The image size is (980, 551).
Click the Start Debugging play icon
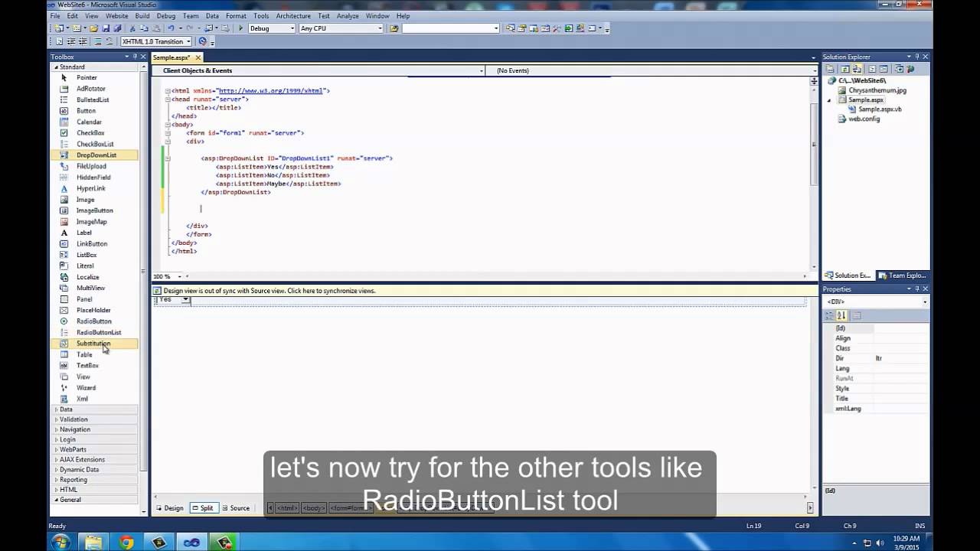click(x=240, y=28)
